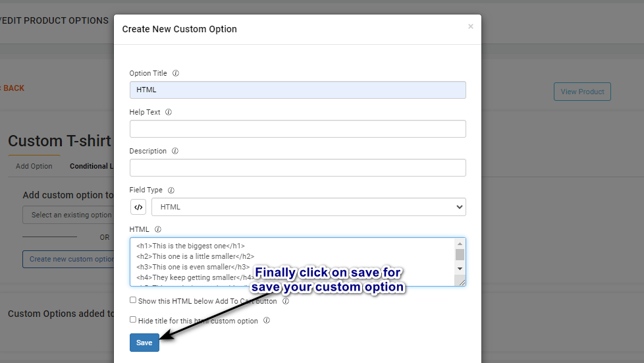The width and height of the screenshot is (644, 363).
Task: Switch to the Add Option tab
Action: [x=34, y=166]
